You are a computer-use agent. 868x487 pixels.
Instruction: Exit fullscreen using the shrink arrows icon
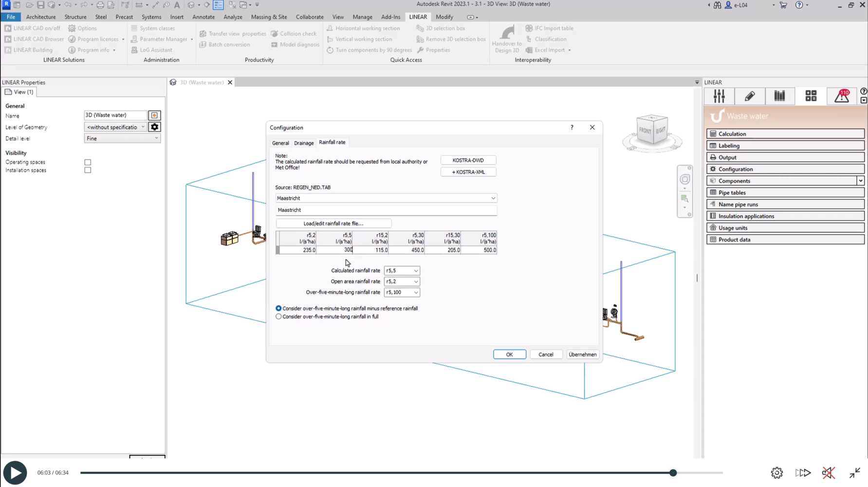855,472
